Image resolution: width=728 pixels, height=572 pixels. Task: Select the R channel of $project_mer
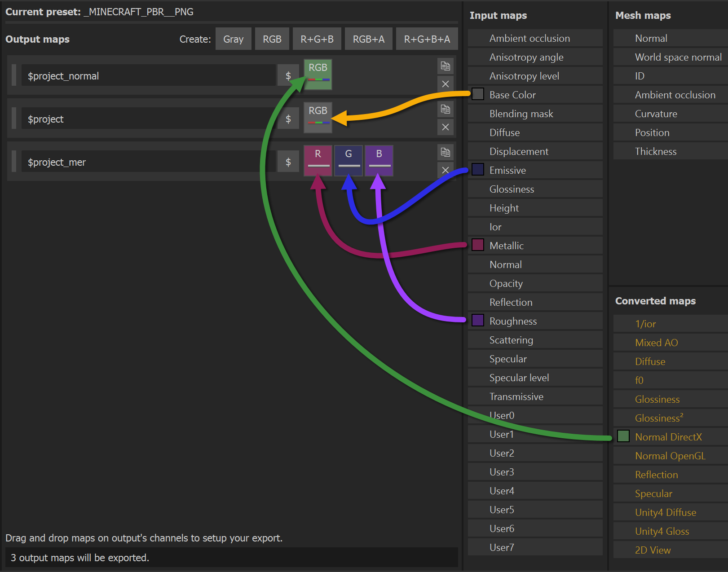tap(318, 160)
